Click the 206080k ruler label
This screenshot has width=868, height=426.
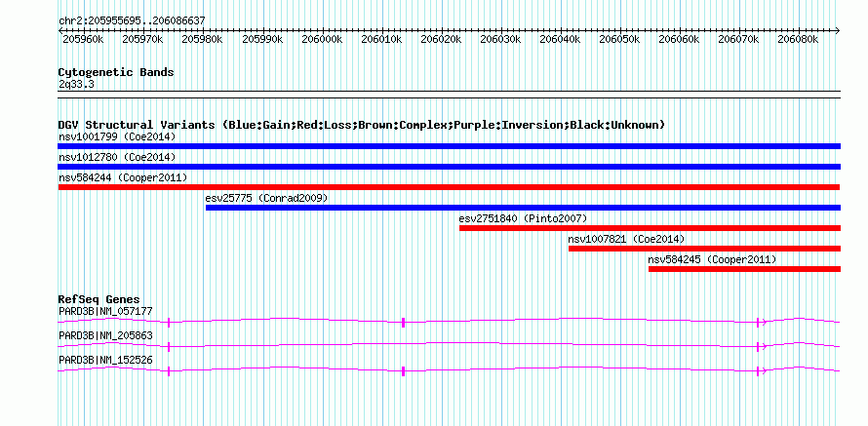(x=799, y=39)
